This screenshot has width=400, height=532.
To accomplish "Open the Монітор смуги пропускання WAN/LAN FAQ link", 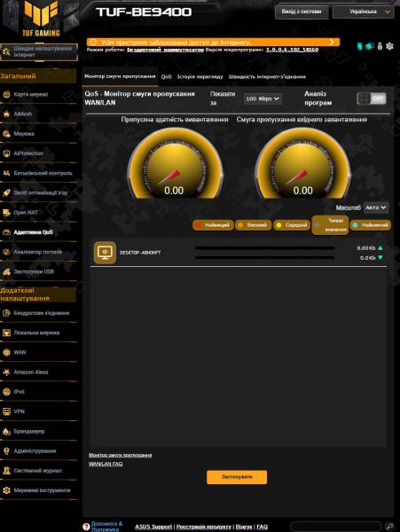I will click(x=120, y=459).
